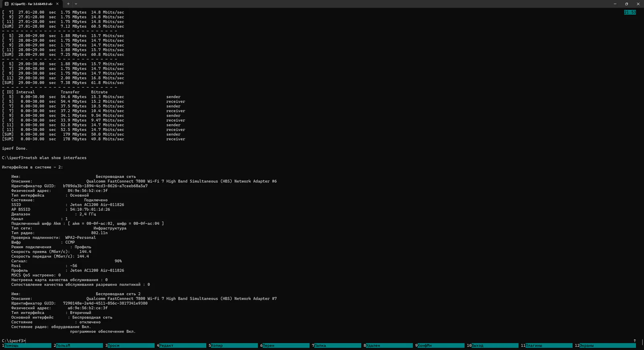Open the terminal profiles dropdown chevron
This screenshot has height=350, width=644.
click(76, 4)
